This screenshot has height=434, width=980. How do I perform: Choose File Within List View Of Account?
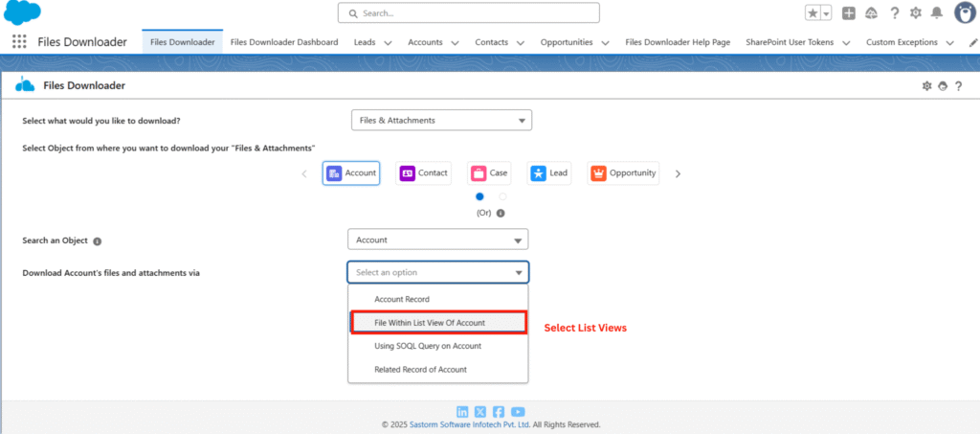click(438, 323)
